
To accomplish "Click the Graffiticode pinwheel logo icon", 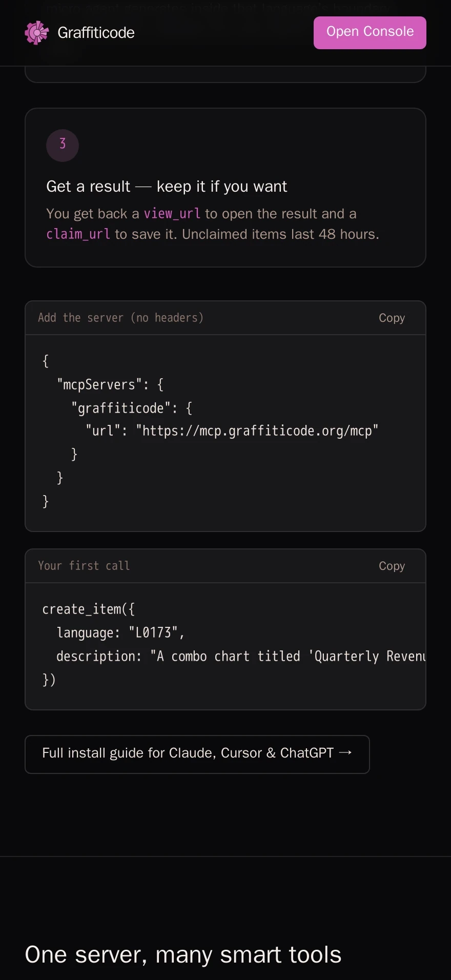I will pos(37,33).
